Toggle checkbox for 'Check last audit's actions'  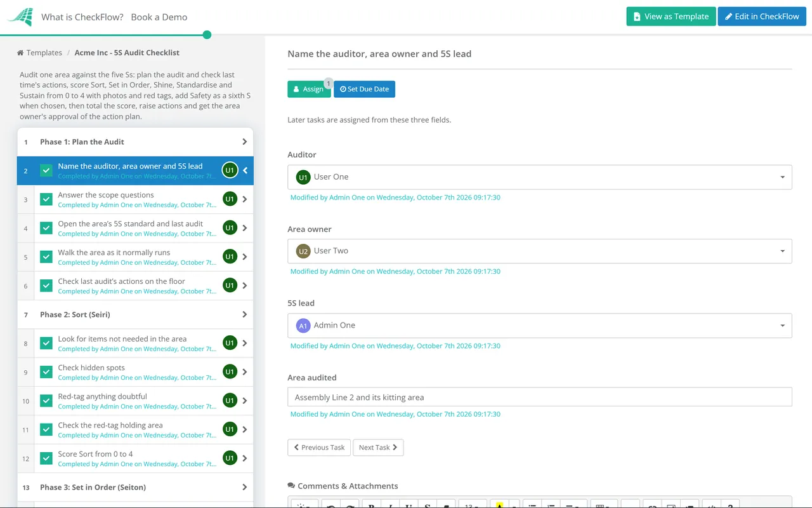pyautogui.click(x=46, y=286)
